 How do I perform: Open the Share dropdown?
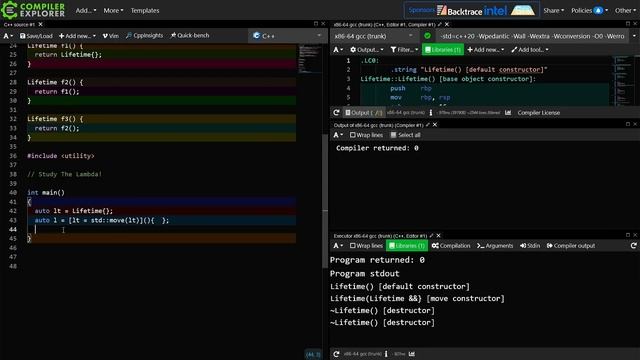553,11
